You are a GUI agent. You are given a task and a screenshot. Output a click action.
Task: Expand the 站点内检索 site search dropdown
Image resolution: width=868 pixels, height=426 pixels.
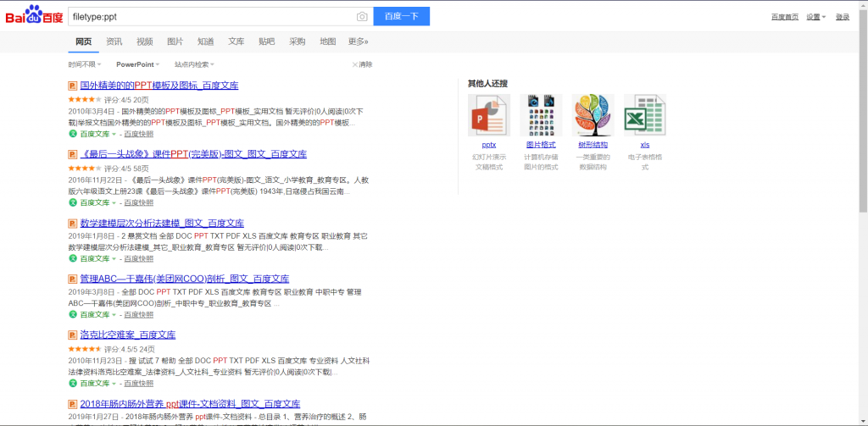click(194, 64)
